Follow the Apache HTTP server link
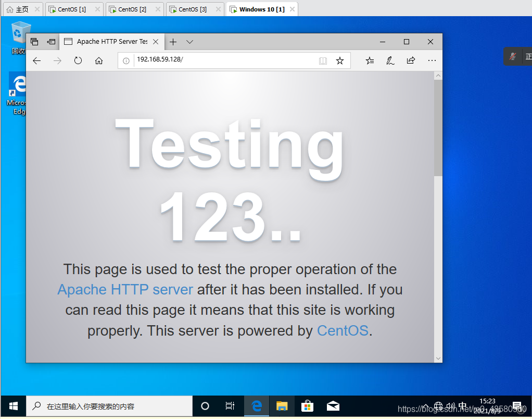This screenshot has width=532, height=419. 125,290
